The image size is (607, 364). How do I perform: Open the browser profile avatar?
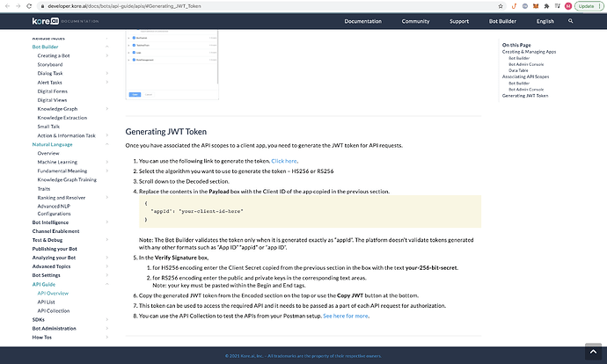(567, 5)
